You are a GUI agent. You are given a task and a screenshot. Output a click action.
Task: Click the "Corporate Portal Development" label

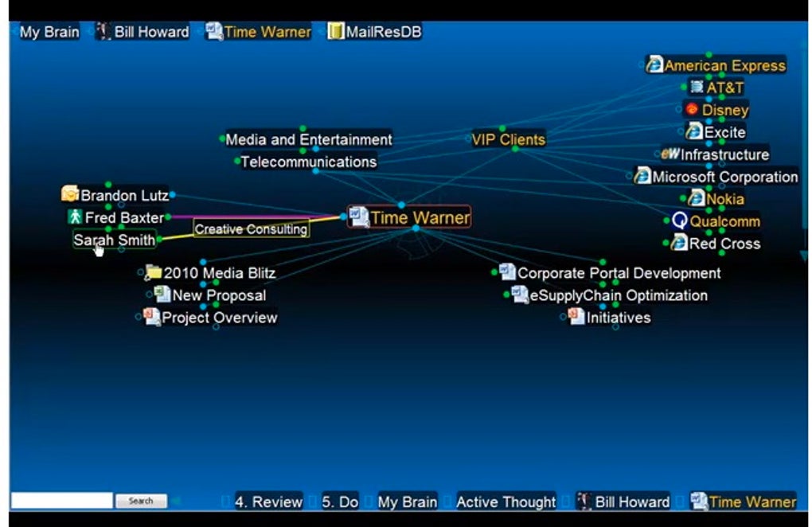pos(619,272)
